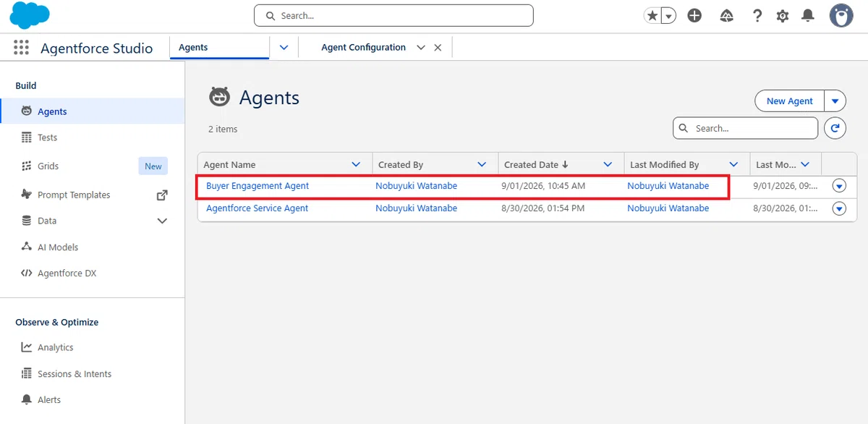Image resolution: width=868 pixels, height=424 pixels.
Task: Open the Trailhead guidance icon
Action: coord(727,16)
